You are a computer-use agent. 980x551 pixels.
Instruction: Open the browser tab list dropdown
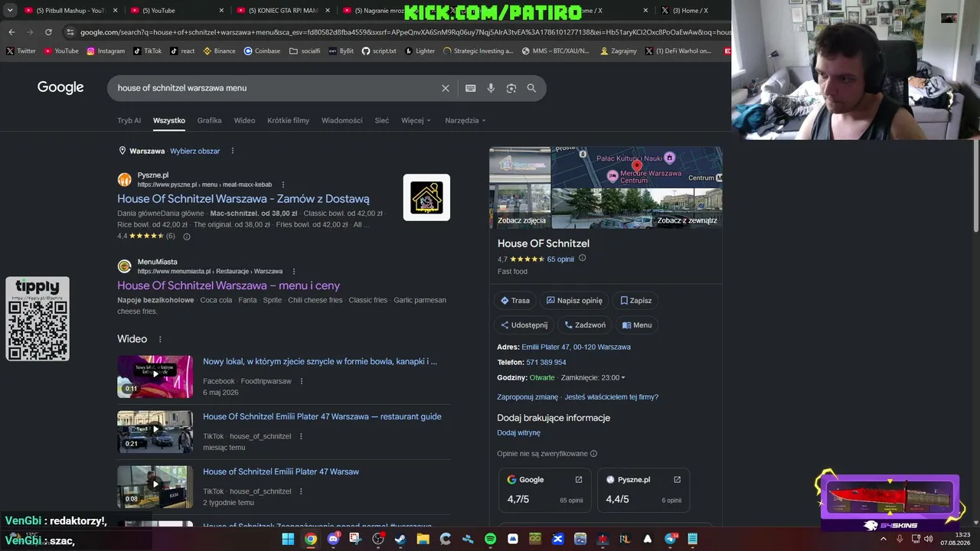pyautogui.click(x=11, y=11)
